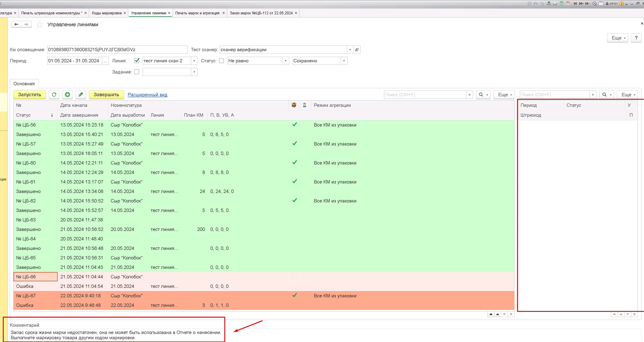The image size is (644, 342).
Task: Select task row № ЦБ-67
Action: click(x=264, y=301)
